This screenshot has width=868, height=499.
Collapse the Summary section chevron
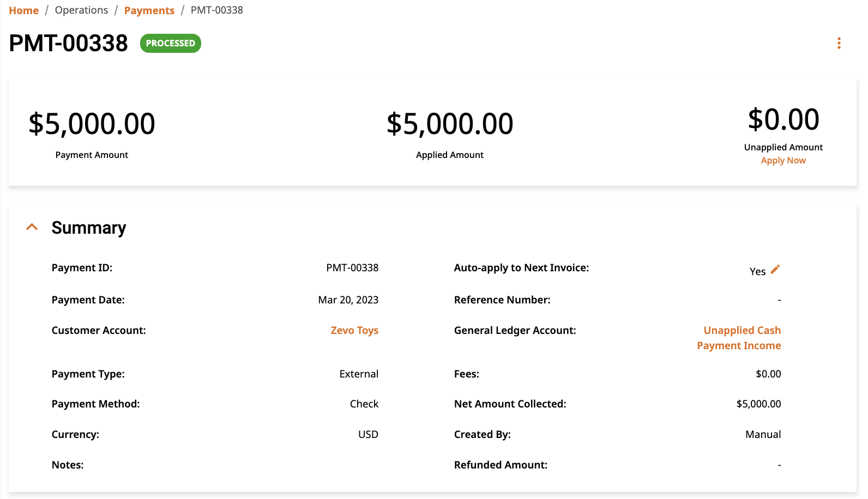(x=32, y=227)
